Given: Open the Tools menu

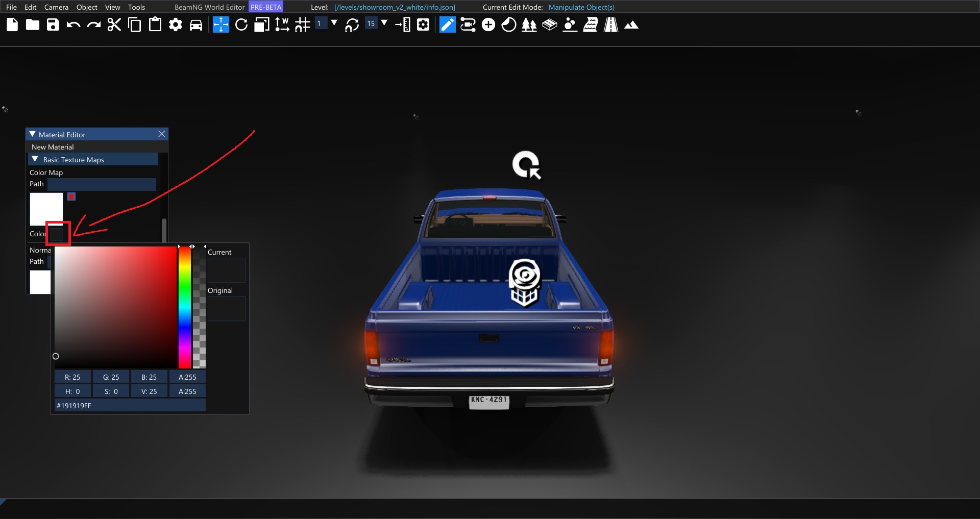Looking at the screenshot, I should [x=136, y=7].
